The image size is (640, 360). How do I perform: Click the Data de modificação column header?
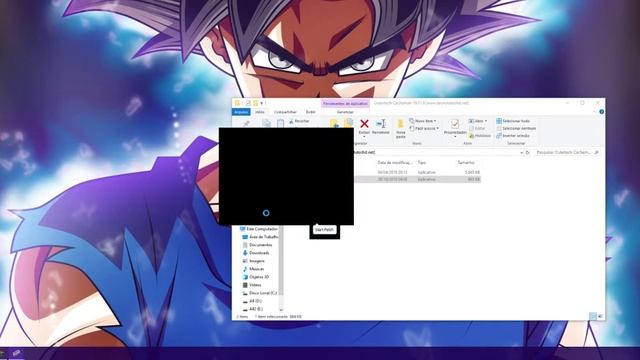pyautogui.click(x=395, y=162)
